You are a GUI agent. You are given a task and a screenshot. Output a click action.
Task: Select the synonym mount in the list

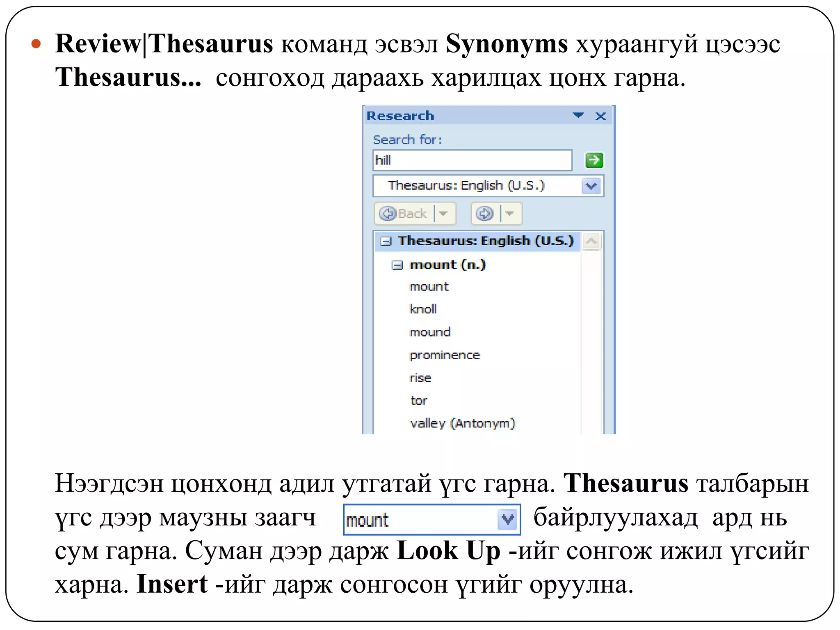tap(429, 287)
